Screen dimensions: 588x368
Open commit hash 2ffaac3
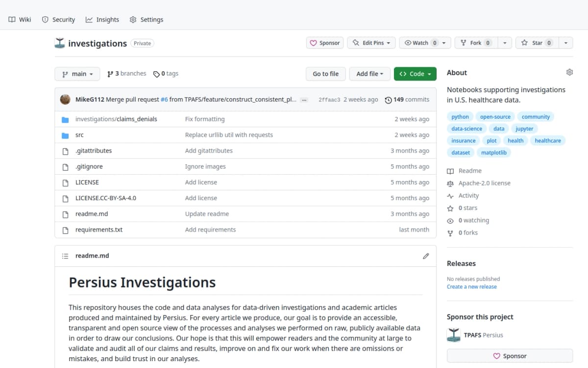tap(329, 100)
